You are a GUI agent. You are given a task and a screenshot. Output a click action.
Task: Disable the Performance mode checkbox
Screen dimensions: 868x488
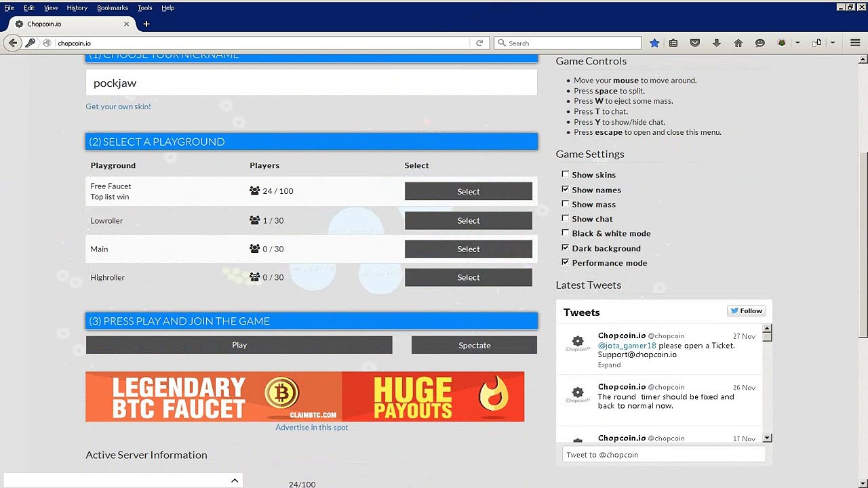565,262
